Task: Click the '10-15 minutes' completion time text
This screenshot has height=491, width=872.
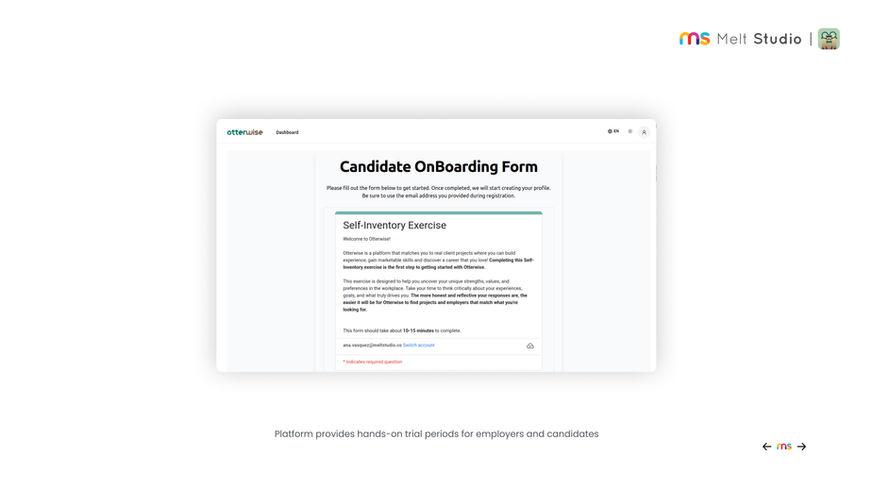Action: (418, 330)
